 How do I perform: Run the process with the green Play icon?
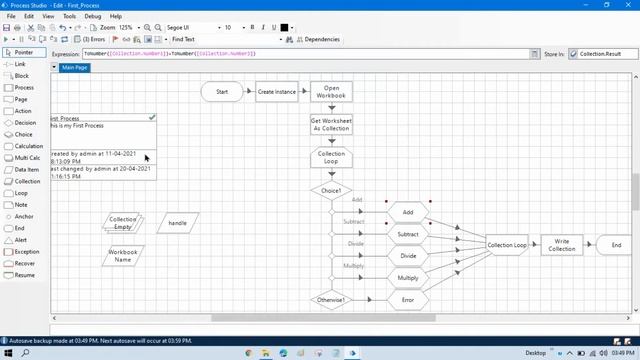[6, 40]
